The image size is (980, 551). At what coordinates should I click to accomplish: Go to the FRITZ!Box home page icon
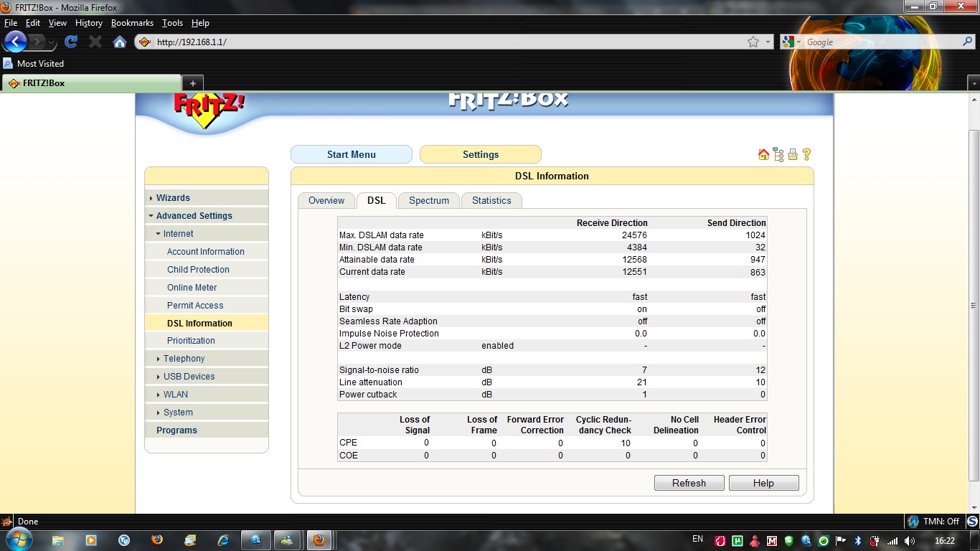click(763, 154)
